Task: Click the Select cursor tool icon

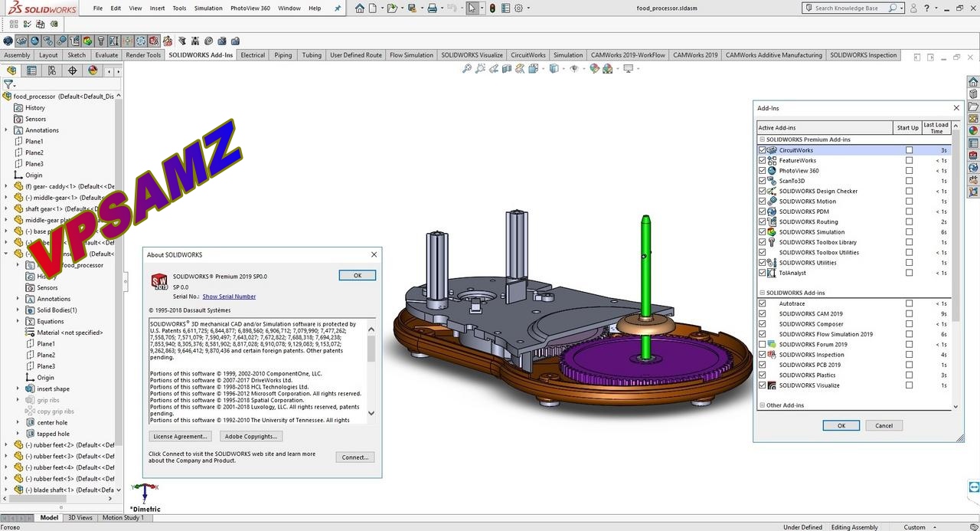Action: point(472,8)
